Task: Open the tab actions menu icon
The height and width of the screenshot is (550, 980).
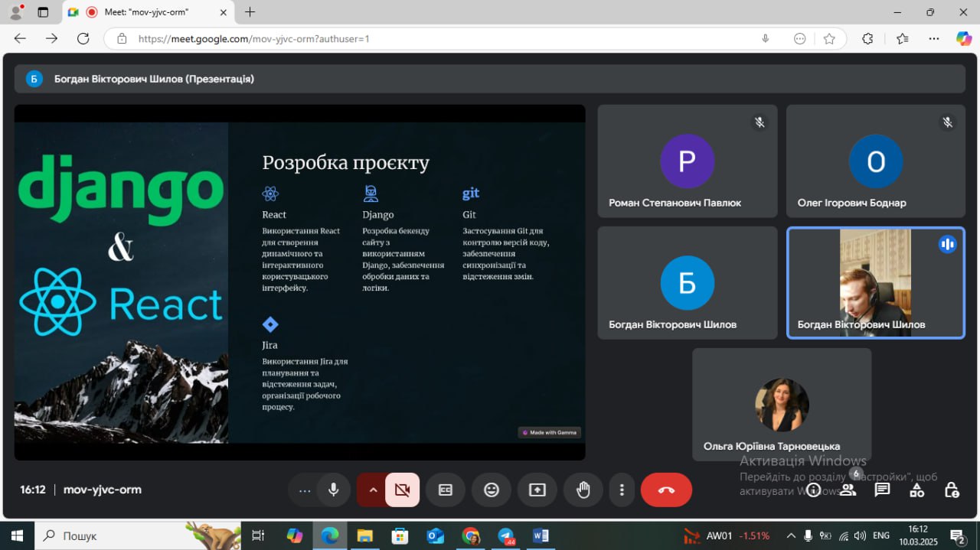Action: tap(43, 12)
